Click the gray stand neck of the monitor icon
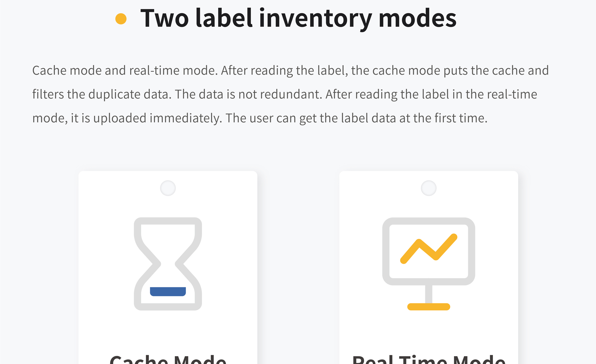 click(x=429, y=294)
